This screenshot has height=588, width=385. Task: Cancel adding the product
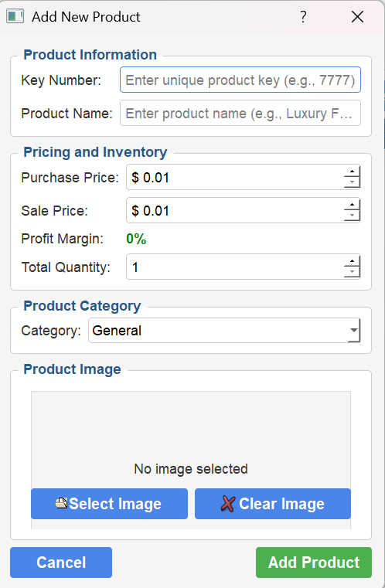[61, 563]
